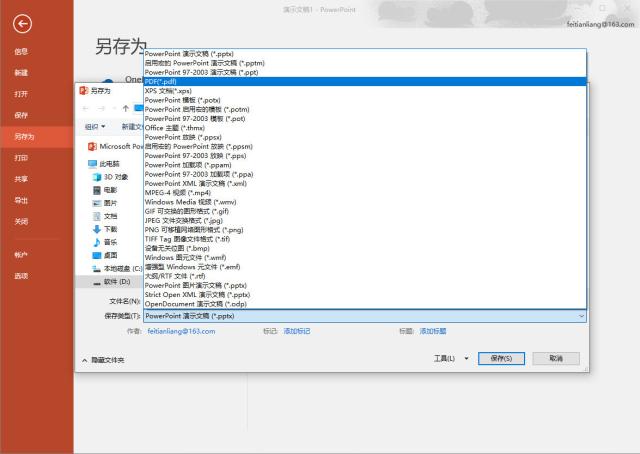
Task: Open the 导出 backstage menu item
Action: click(x=21, y=200)
